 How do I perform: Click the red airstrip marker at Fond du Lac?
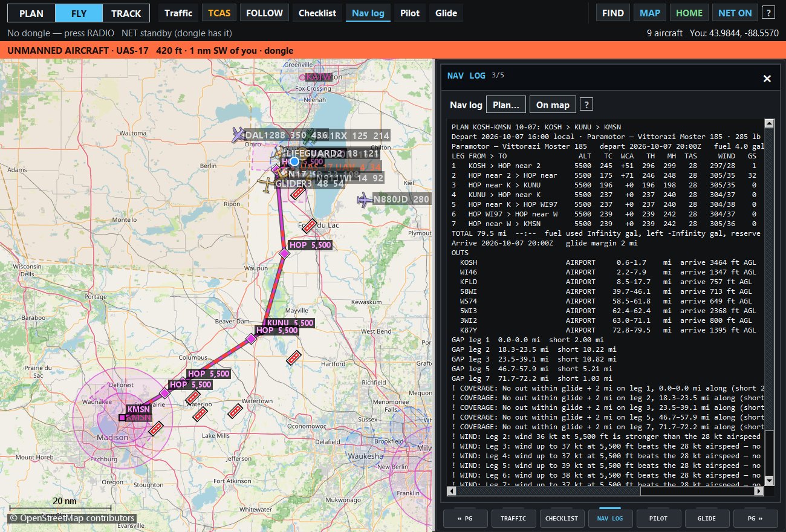310,225
